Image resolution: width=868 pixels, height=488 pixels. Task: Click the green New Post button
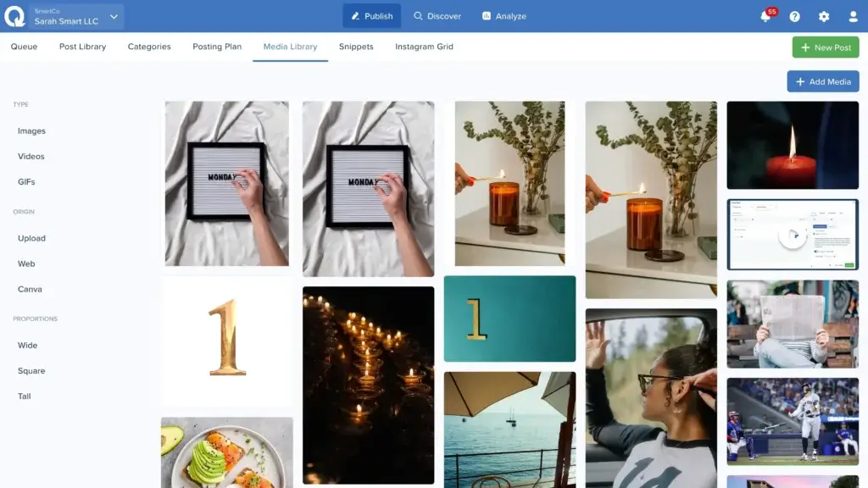826,47
